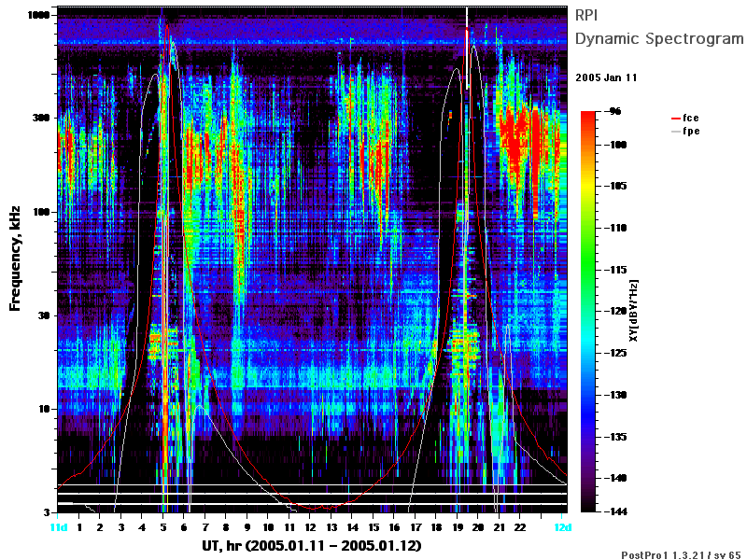
Task: Click the cyan 11d start marker
Action: click(x=59, y=527)
